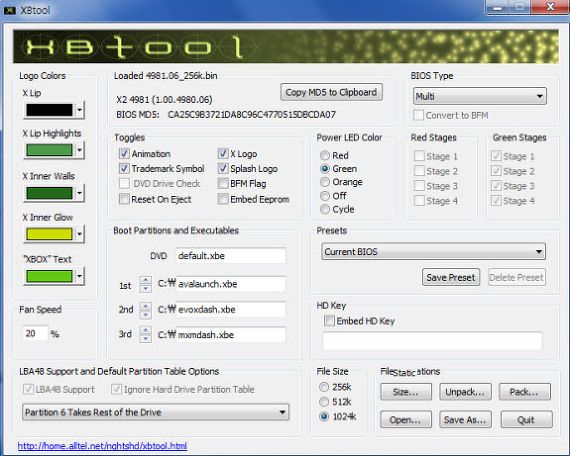Click the Fan Speed percent field
This screenshot has height=456, width=570.
click(35, 333)
